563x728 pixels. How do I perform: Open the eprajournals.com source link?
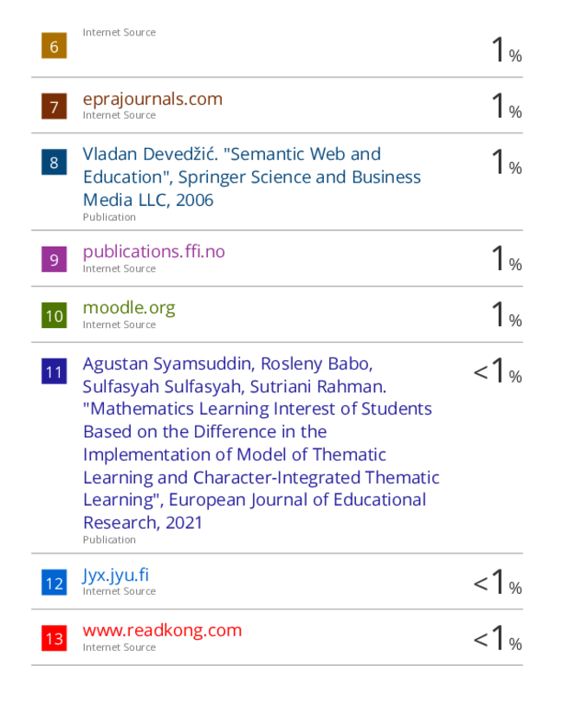[x=152, y=99]
